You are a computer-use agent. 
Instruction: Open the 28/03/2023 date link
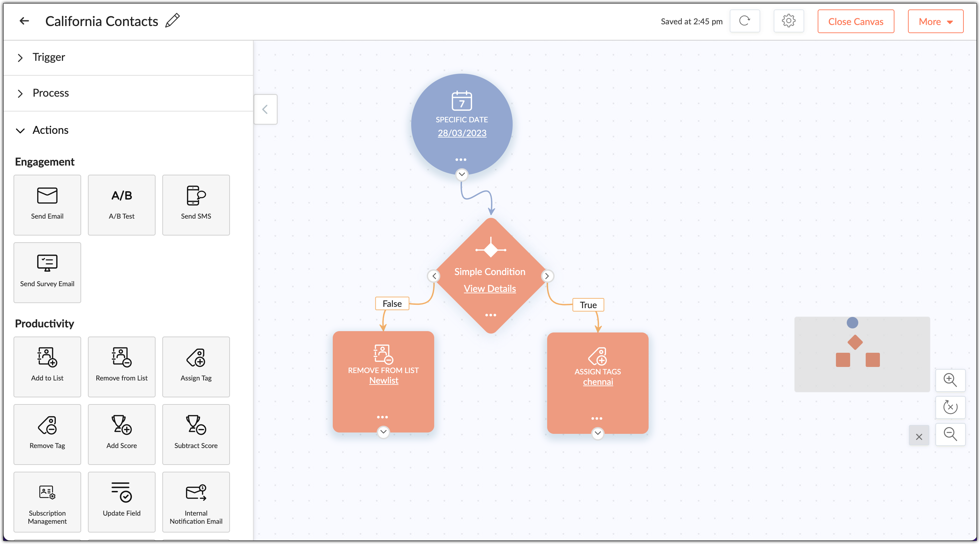(x=462, y=133)
